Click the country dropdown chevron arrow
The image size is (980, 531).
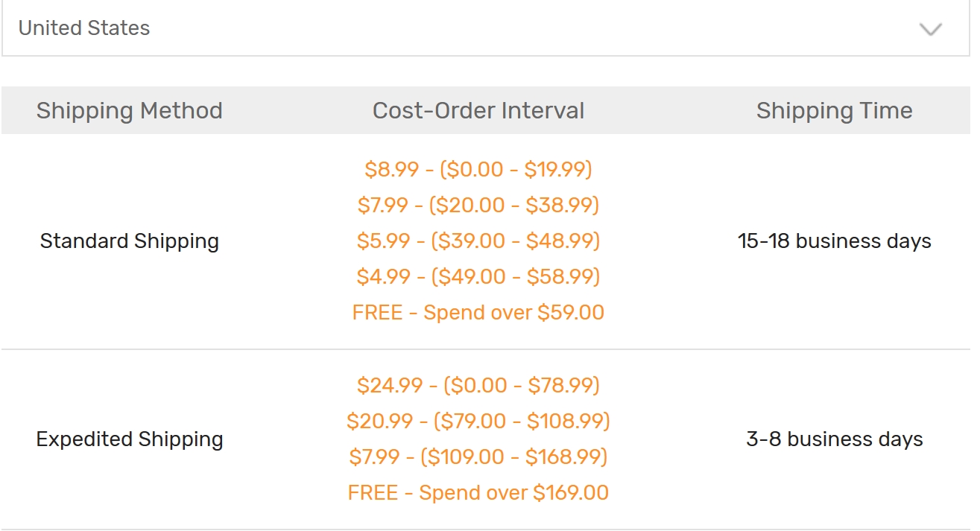tap(931, 29)
